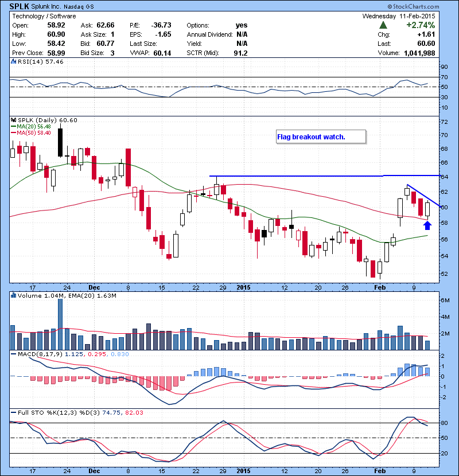This screenshot has width=459, height=476.
Task: Click the +2.74% percent change
Action: coord(421,25)
